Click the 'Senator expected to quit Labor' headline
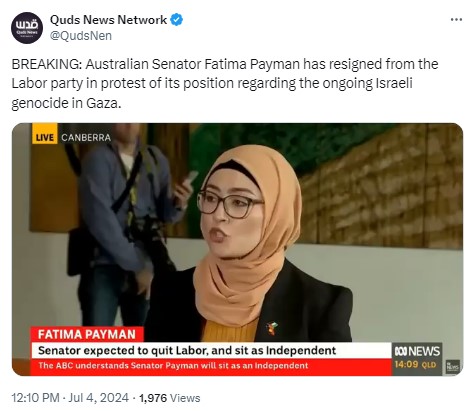This screenshot has height=411, width=475. click(187, 351)
